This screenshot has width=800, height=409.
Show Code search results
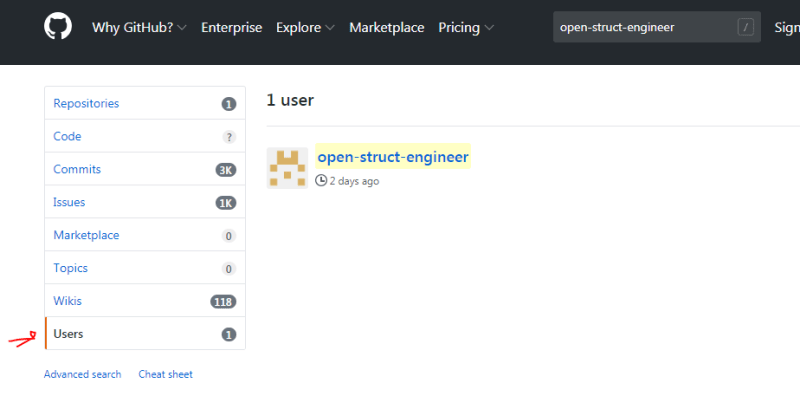click(145, 136)
